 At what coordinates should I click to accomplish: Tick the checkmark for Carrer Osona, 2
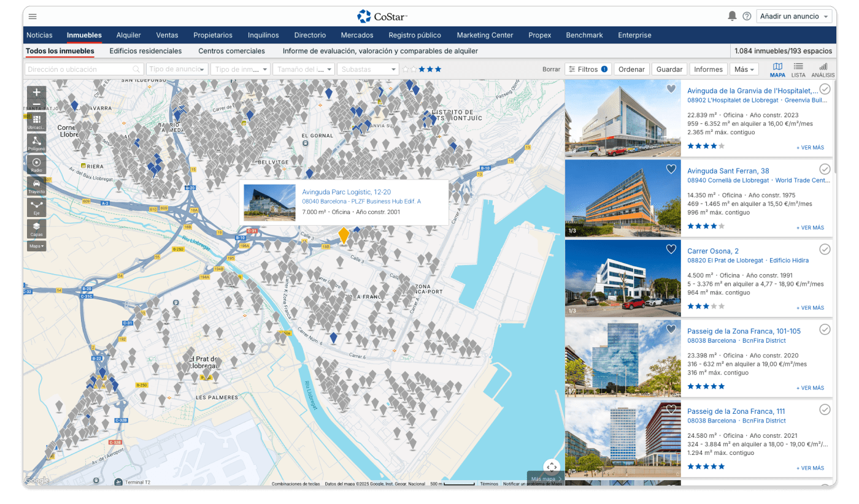coord(825,250)
